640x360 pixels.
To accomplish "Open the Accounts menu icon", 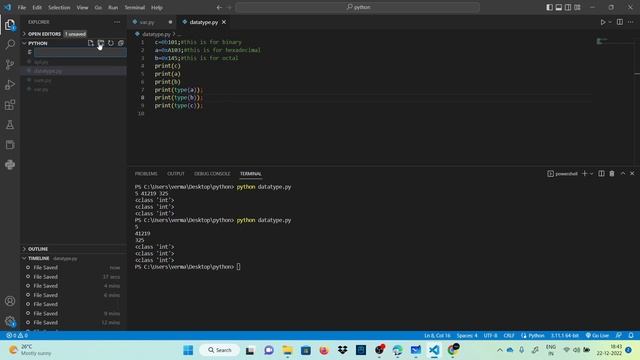I will (x=10, y=301).
